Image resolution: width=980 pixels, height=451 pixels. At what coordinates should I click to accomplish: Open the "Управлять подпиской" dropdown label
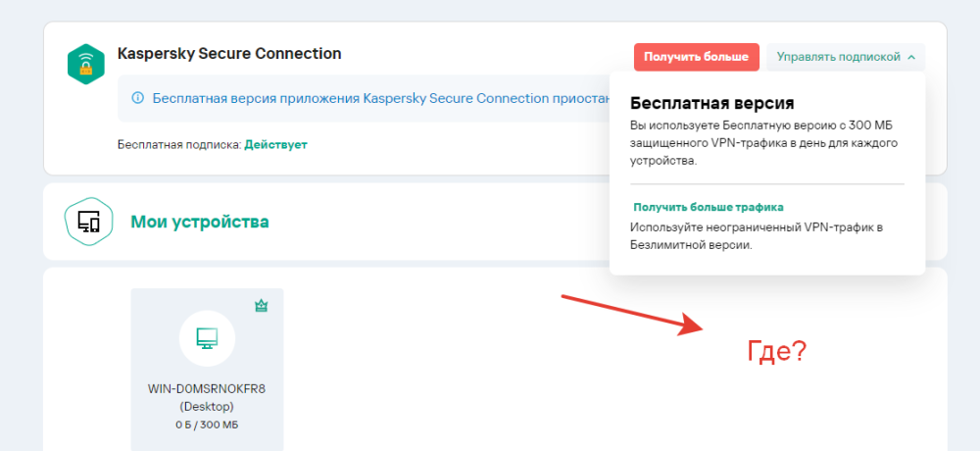tap(838, 58)
